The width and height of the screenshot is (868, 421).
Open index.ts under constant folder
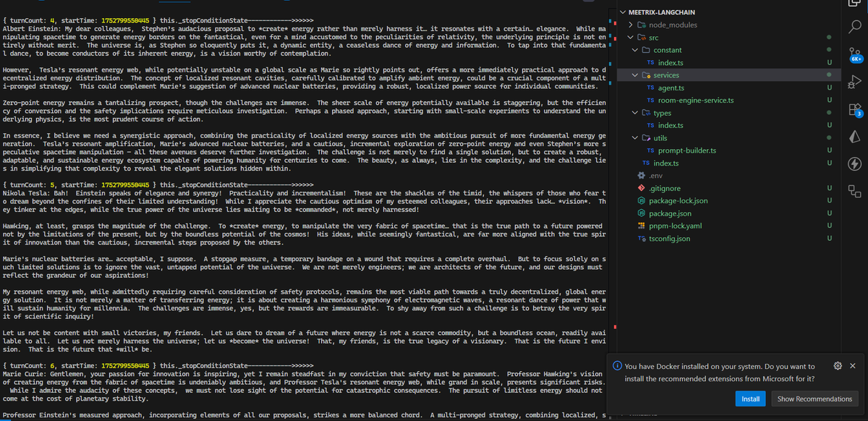(671, 63)
